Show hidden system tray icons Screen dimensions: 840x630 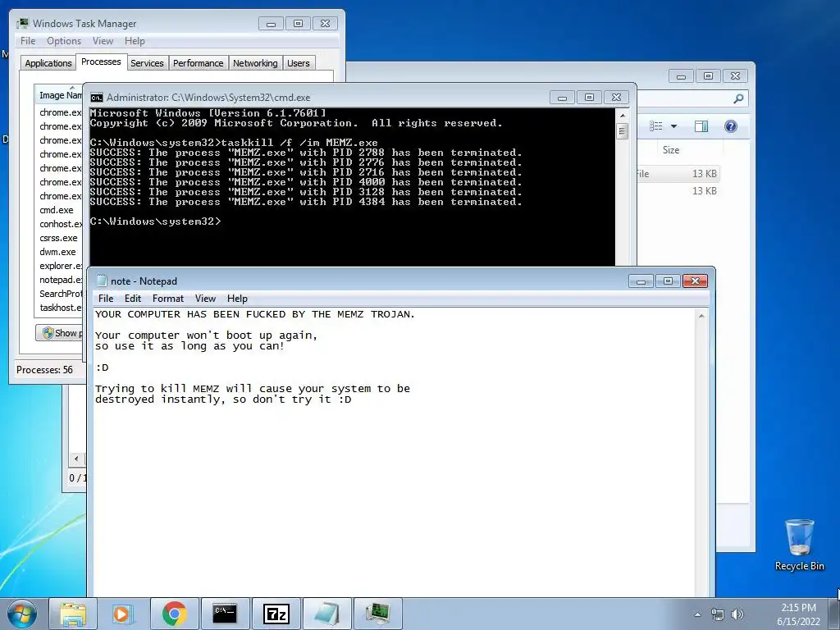click(x=697, y=614)
